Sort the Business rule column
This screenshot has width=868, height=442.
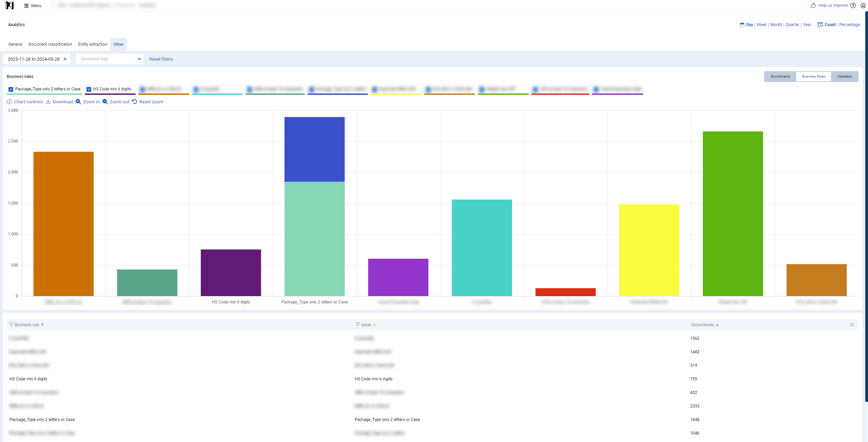coord(42,325)
